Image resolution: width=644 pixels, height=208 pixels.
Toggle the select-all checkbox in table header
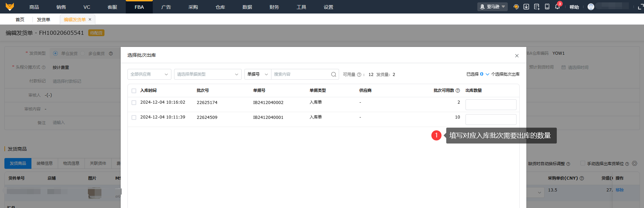coord(134,91)
